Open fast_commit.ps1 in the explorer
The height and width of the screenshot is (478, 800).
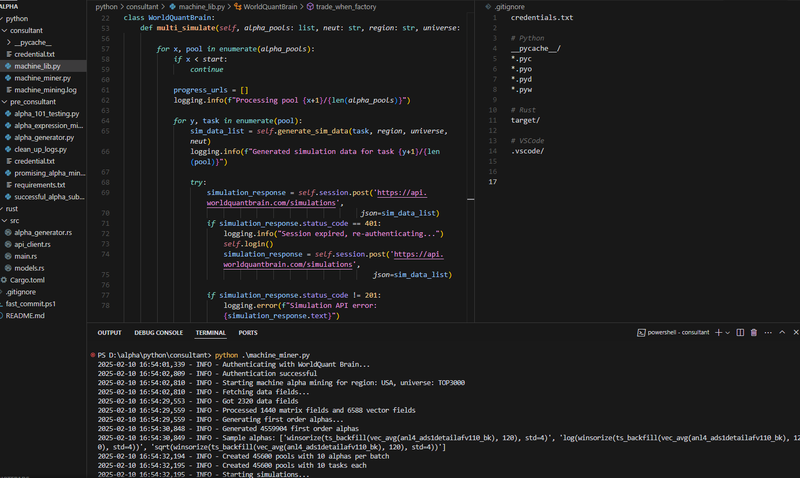[31, 304]
